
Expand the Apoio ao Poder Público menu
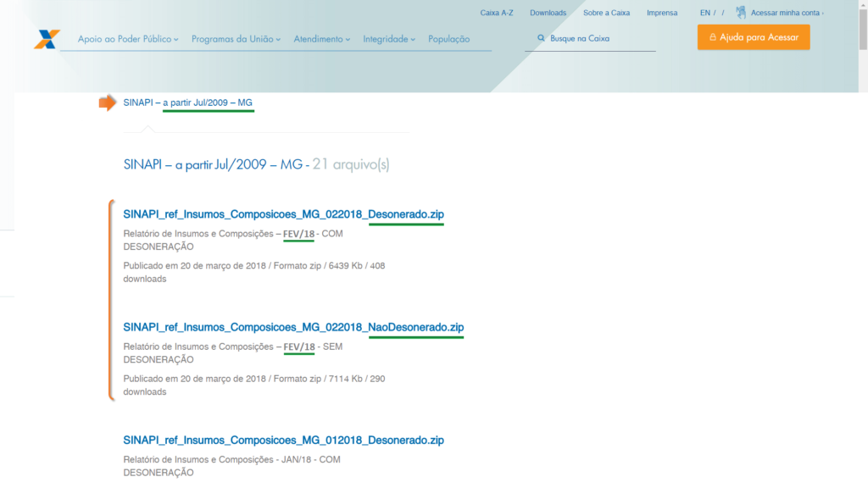(128, 39)
